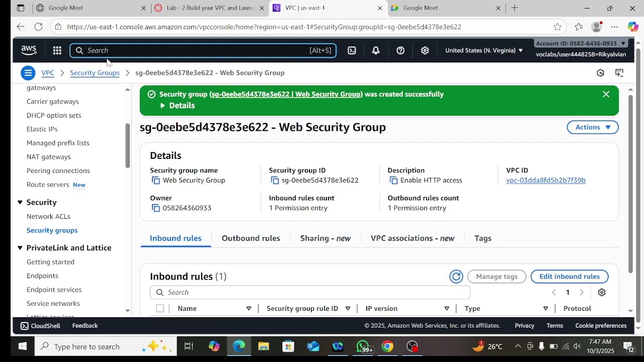Click the AWS logo home icon
Image resolution: width=644 pixels, height=362 pixels.
pos(29,50)
